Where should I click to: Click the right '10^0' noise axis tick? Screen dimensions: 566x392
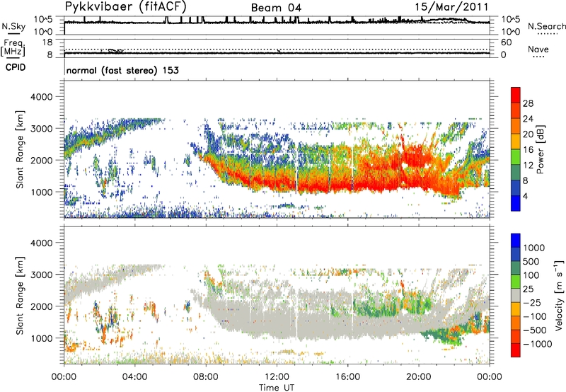tap(510, 32)
